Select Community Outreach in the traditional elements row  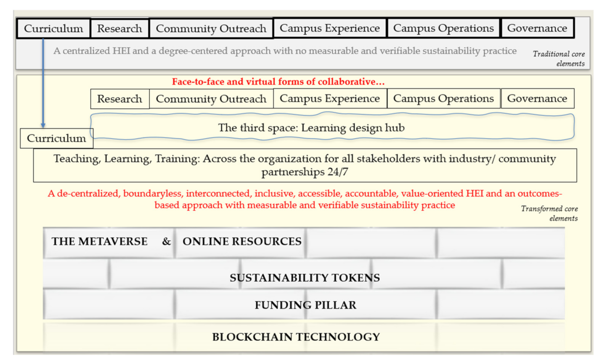(211, 28)
